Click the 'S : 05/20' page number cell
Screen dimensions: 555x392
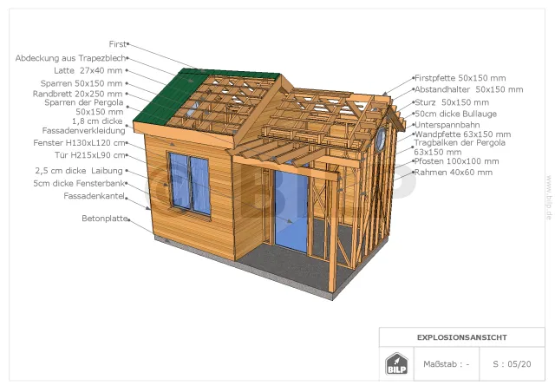tap(513, 364)
